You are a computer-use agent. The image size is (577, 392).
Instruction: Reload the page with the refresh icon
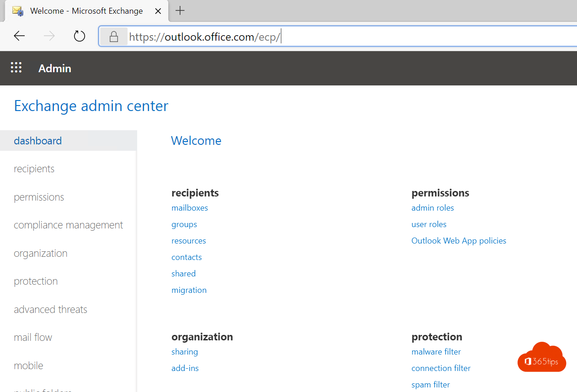point(80,36)
